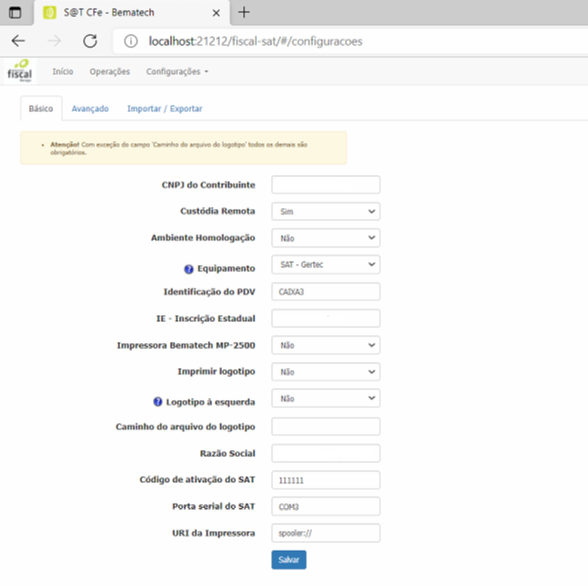Close the S@T CFe - Bematech tab

point(216,13)
